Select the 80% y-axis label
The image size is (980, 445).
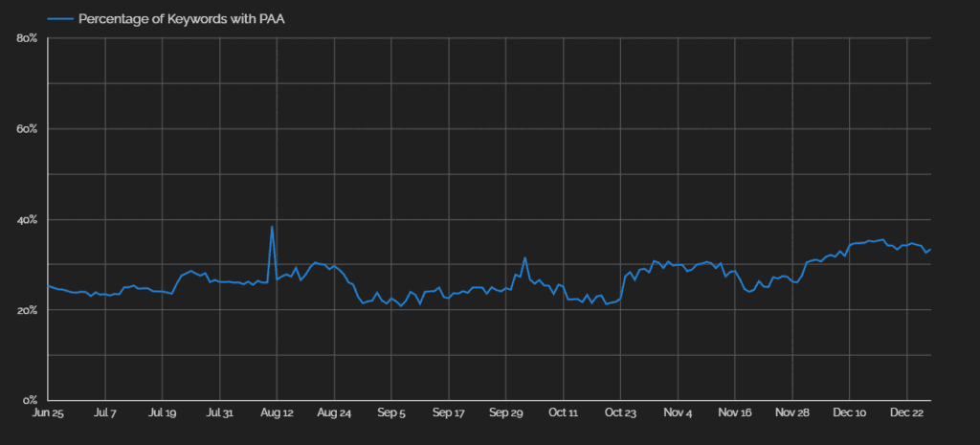tap(28, 38)
